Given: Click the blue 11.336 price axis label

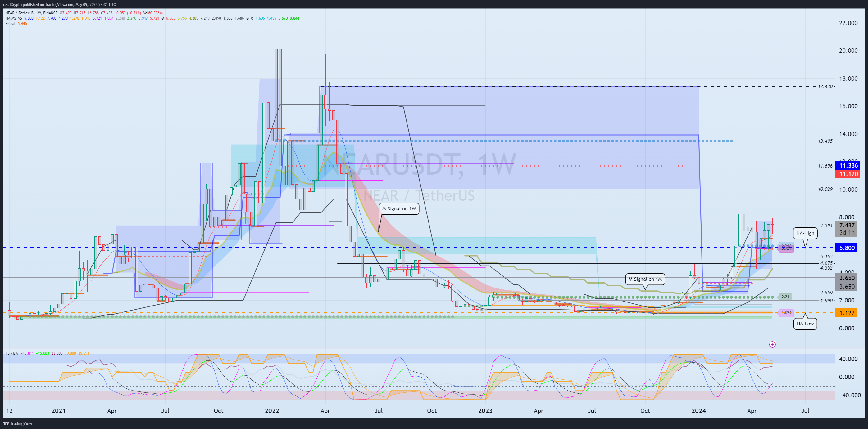Looking at the screenshot, I should pos(848,165).
